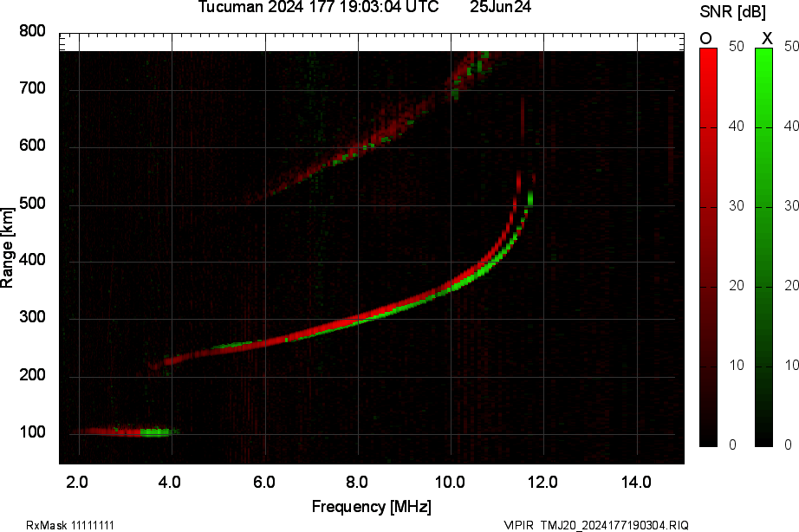Click the O-bar '20' SNR scale value
Image resolution: width=799 pixels, height=532 pixels.
tap(737, 285)
